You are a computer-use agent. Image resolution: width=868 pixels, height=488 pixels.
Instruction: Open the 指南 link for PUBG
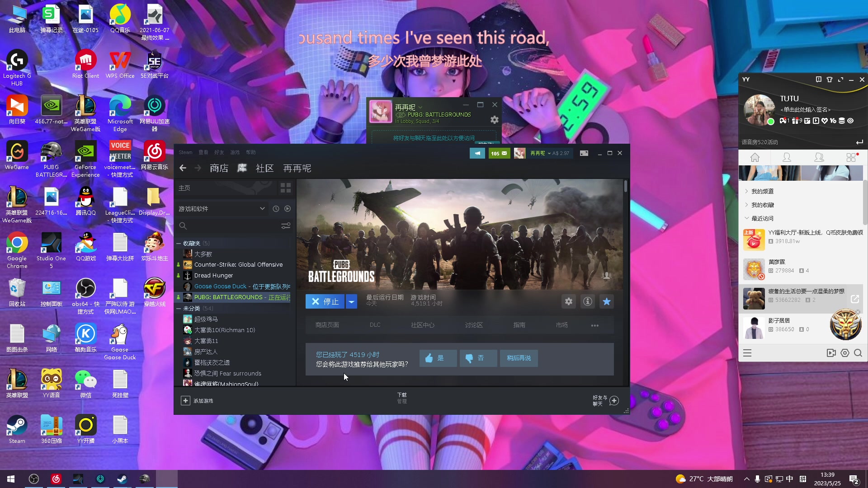point(519,325)
